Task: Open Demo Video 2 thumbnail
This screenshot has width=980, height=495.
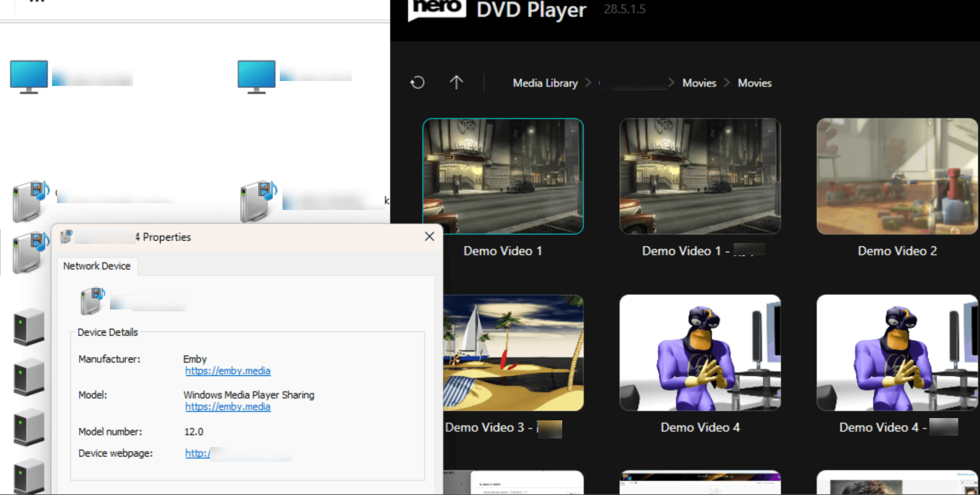Action: pyautogui.click(x=897, y=176)
